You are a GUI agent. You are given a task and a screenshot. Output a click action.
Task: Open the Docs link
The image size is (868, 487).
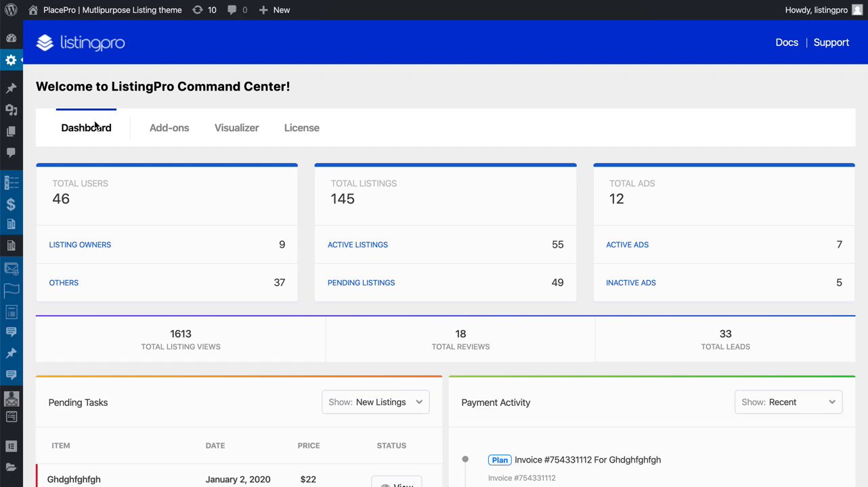pos(787,42)
